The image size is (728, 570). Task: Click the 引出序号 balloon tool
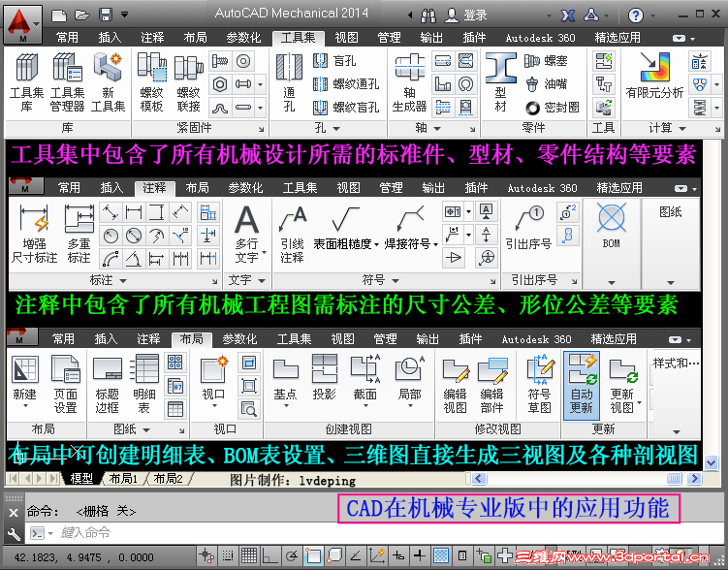point(528,228)
